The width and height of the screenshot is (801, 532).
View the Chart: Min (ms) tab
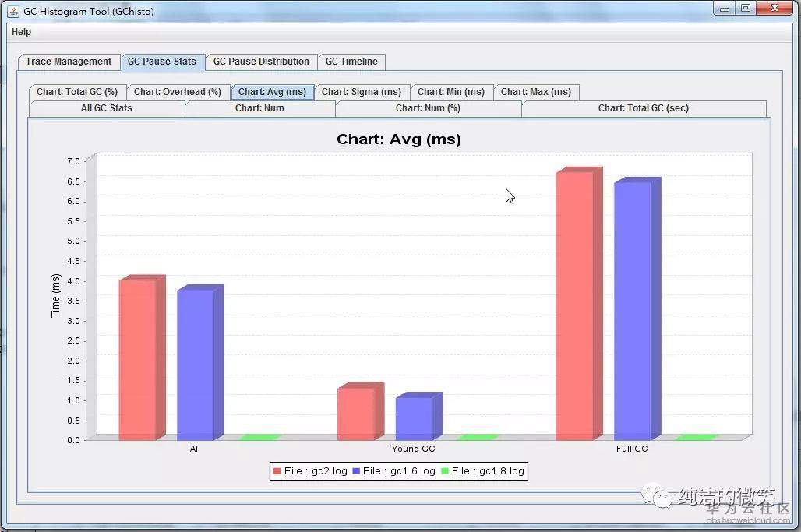451,92
